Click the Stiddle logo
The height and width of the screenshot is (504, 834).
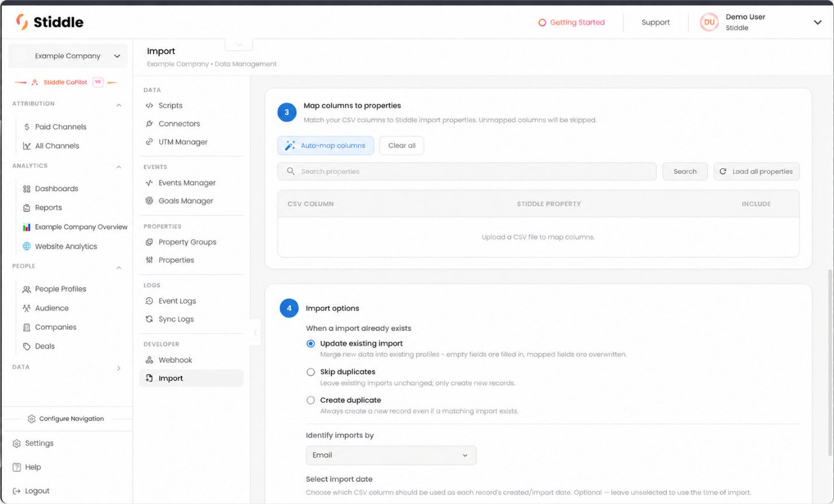click(50, 22)
